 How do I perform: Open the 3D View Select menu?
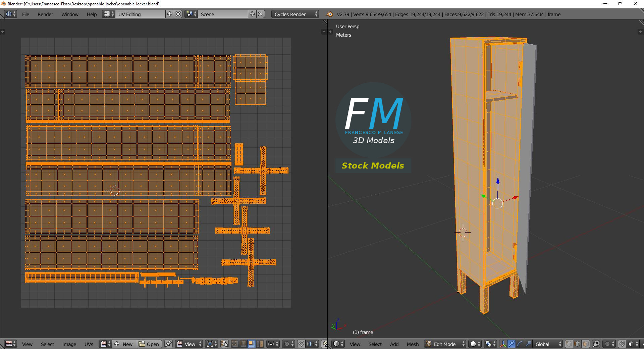(x=375, y=344)
